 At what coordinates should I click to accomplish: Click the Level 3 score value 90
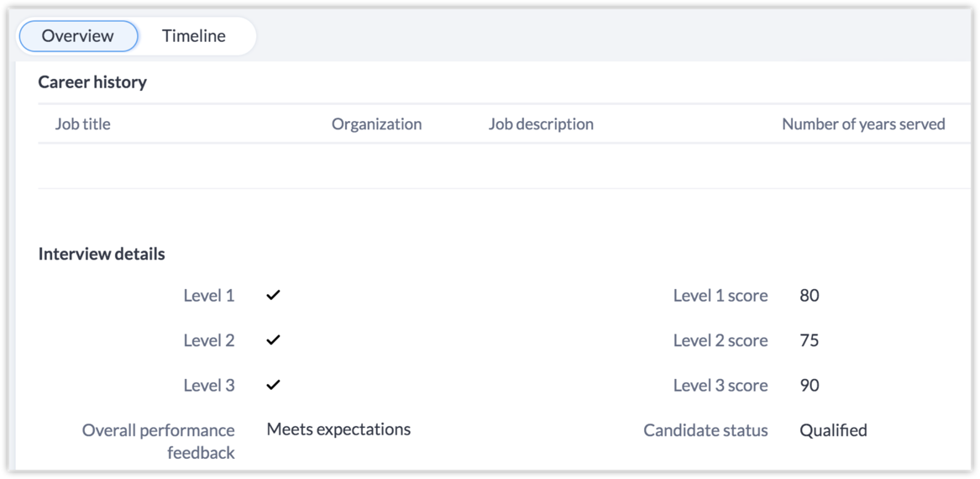pos(810,386)
